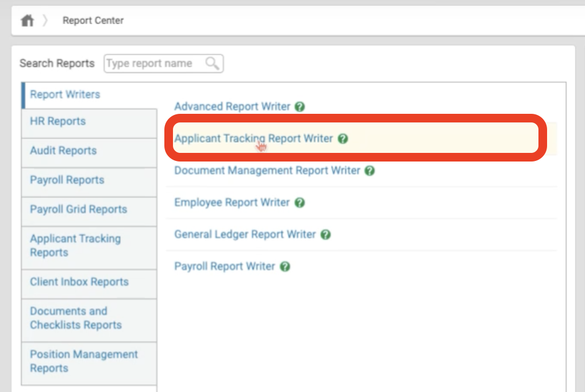The height and width of the screenshot is (392, 585).
Task: Open help for Document Management Report Writer
Action: [370, 171]
